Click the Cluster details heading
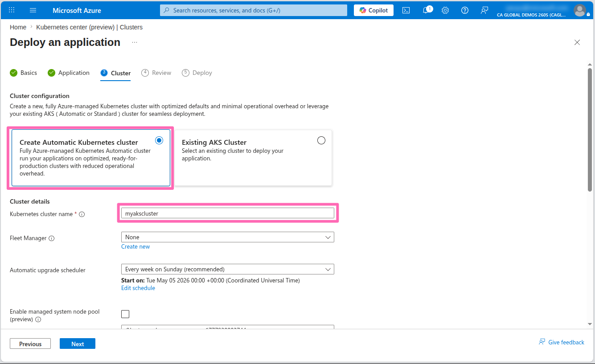The height and width of the screenshot is (364, 595). click(30, 201)
